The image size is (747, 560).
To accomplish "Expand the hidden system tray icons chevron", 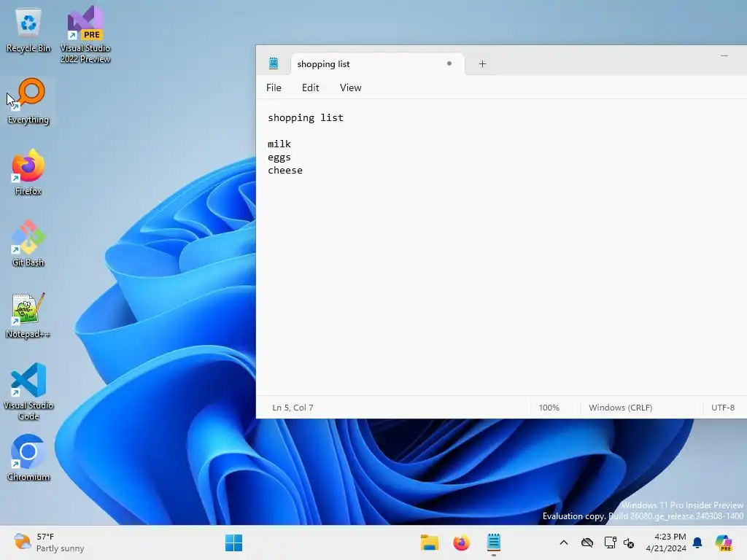I will [x=564, y=542].
